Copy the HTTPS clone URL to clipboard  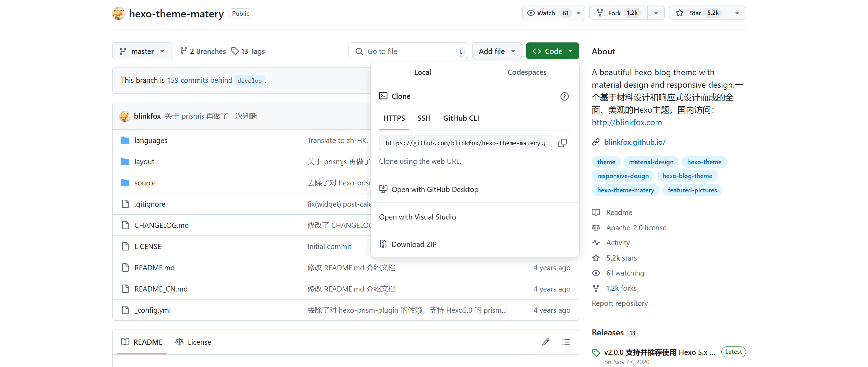click(562, 143)
